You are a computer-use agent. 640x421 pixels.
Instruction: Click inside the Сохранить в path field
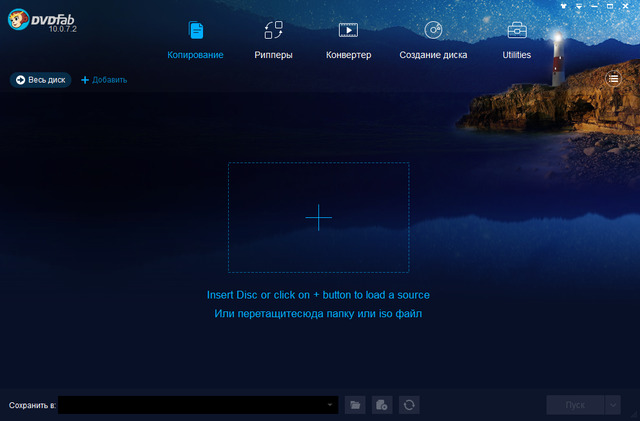pyautogui.click(x=198, y=405)
